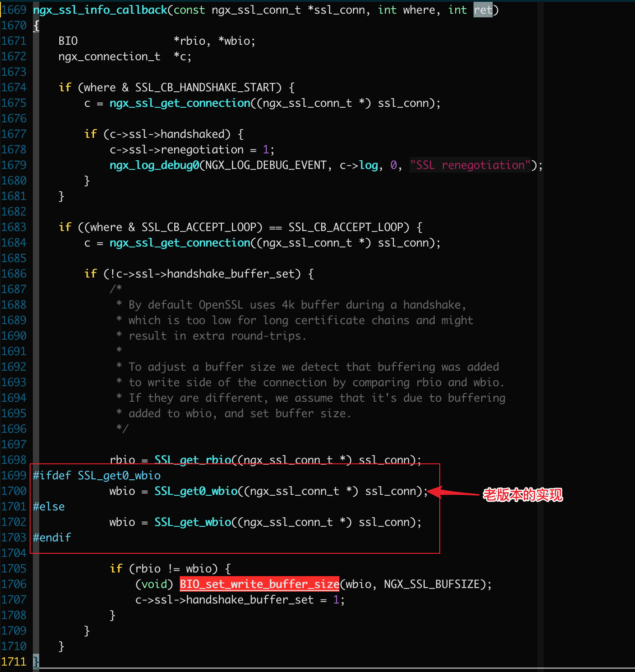Image resolution: width=635 pixels, height=672 pixels.
Task: Click 'c->ssl->handshake_buffer_set = 1' statement
Action: [x=237, y=600]
